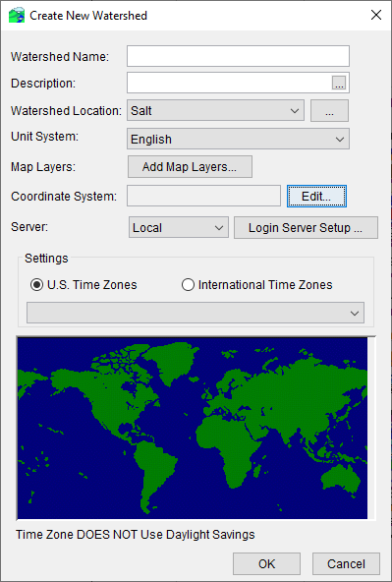Browse watershed locations with ellipsis button
392x582 pixels.
(x=329, y=110)
